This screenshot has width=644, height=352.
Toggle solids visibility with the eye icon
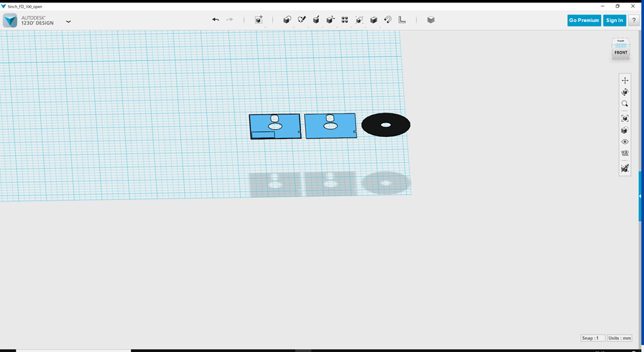click(625, 142)
